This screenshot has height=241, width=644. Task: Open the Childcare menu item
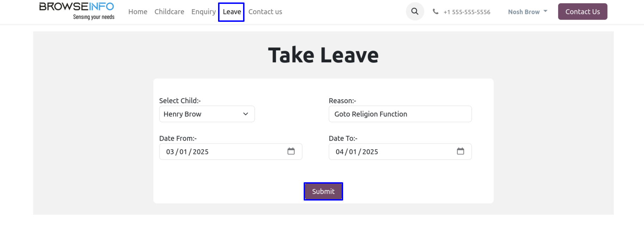tap(169, 12)
